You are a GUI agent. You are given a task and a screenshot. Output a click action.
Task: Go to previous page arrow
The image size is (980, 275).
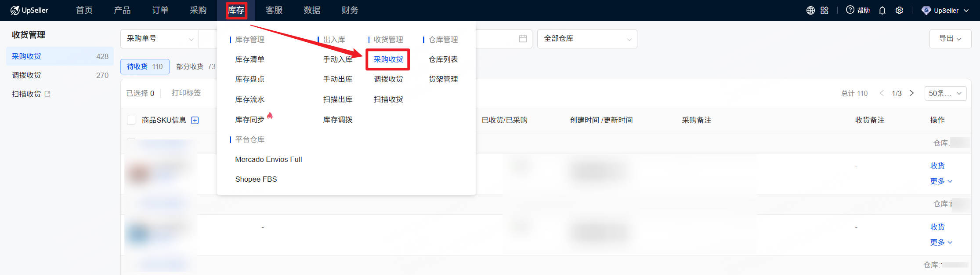[882, 93]
